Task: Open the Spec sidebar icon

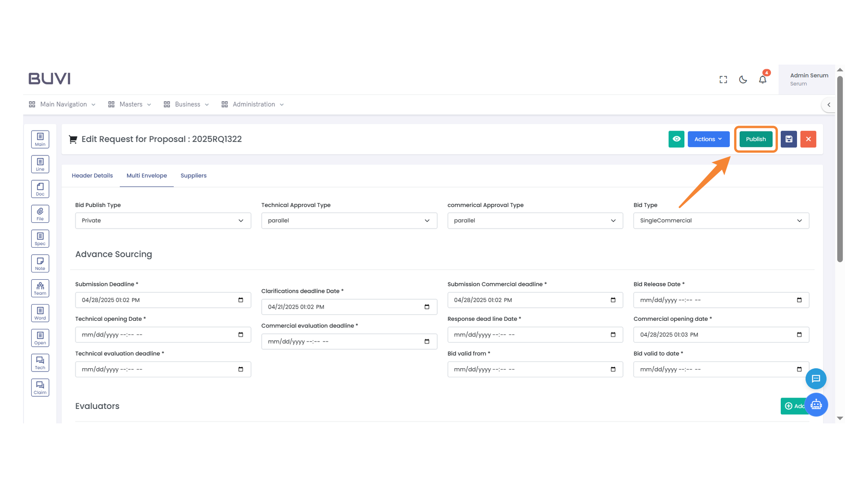Action: point(40,239)
